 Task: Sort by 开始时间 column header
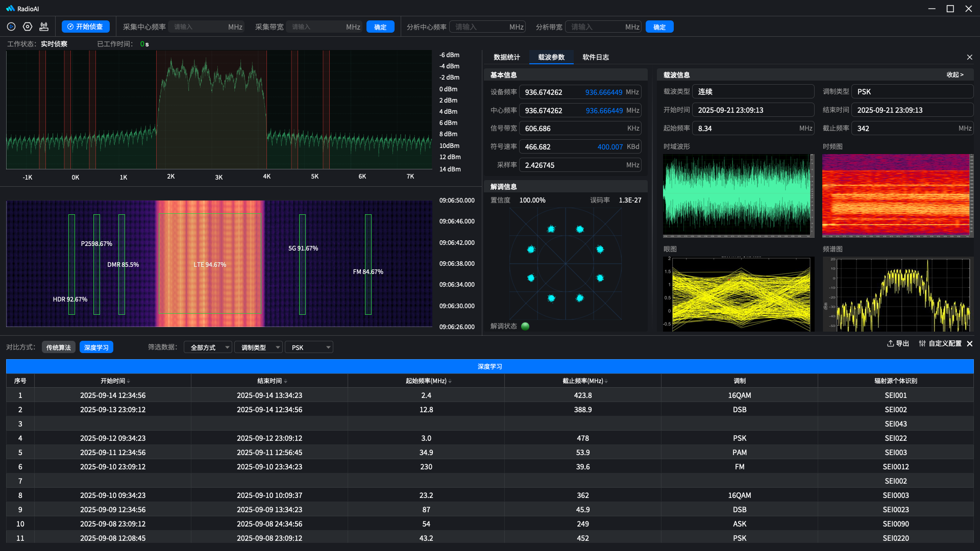113,381
